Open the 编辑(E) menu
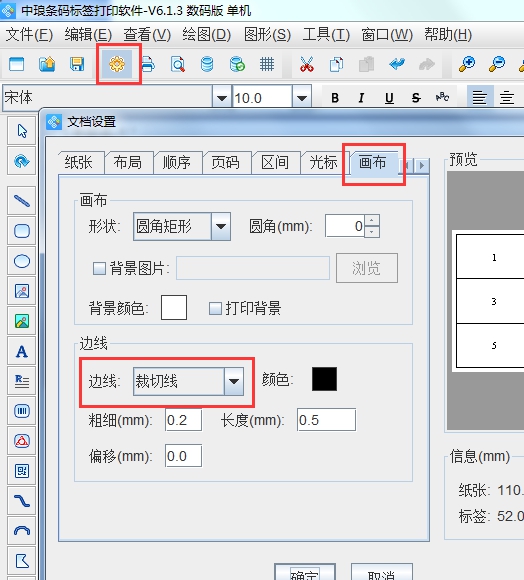 point(88,35)
